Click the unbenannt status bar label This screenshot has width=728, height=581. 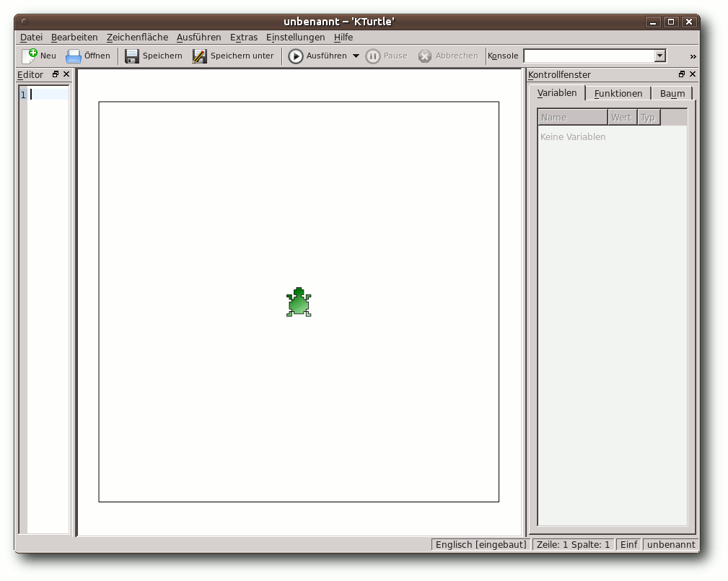pyautogui.click(x=671, y=545)
